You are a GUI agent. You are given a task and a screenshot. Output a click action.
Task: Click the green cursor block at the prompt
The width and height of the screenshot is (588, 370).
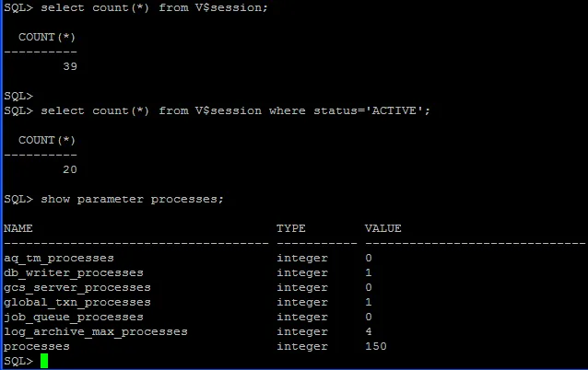point(44,361)
